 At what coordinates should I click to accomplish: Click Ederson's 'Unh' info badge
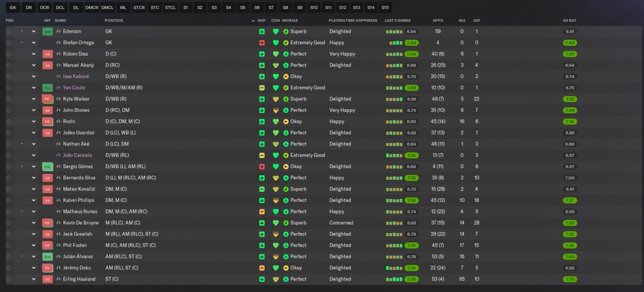pyautogui.click(x=48, y=31)
